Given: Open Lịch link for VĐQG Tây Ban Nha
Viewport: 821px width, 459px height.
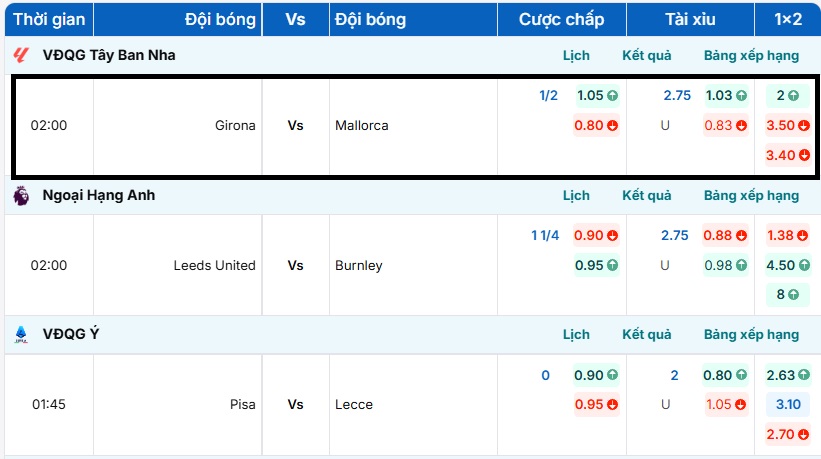Looking at the screenshot, I should [x=576, y=55].
